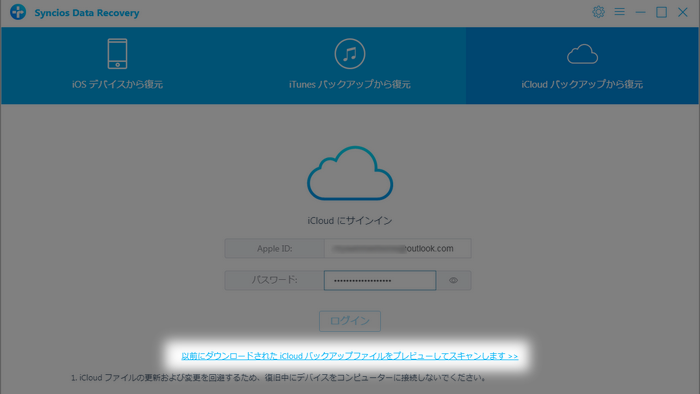This screenshot has height=394, width=700.
Task: Focus the パスワード input field
Action: tap(380, 280)
